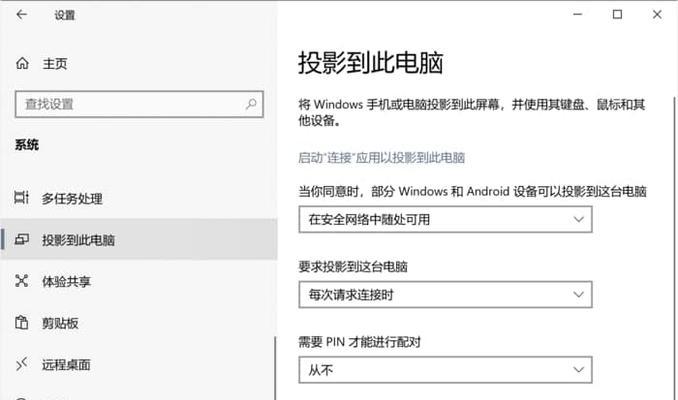
Task: Click the search magnifier icon
Action: 251,104
